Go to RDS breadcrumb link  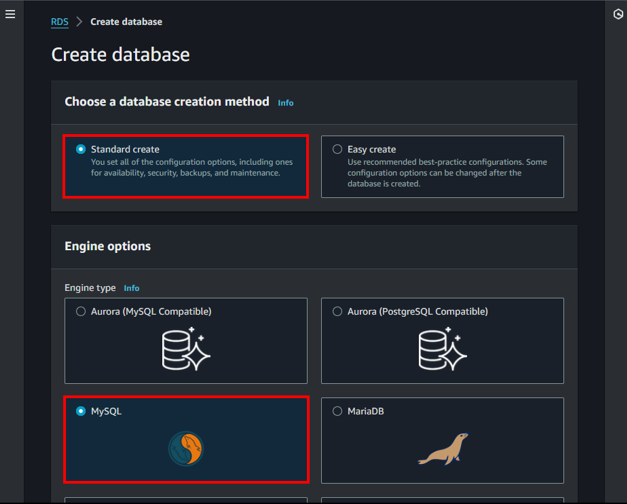tap(60, 22)
